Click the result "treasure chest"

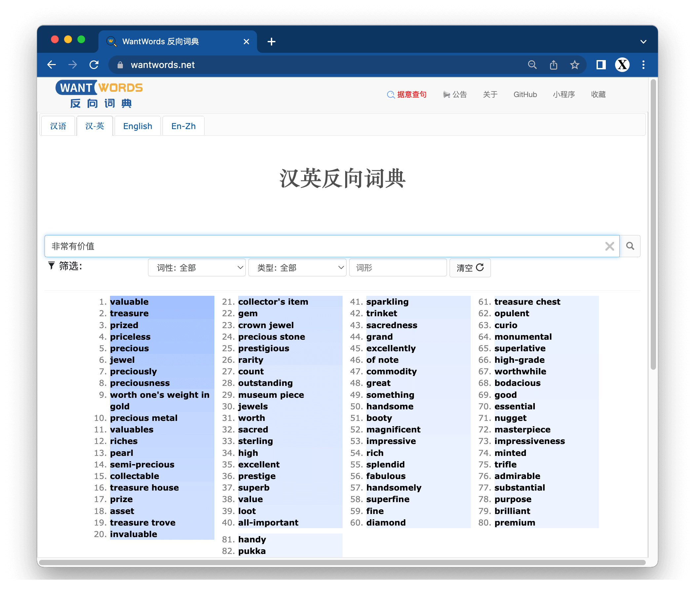pyautogui.click(x=527, y=302)
